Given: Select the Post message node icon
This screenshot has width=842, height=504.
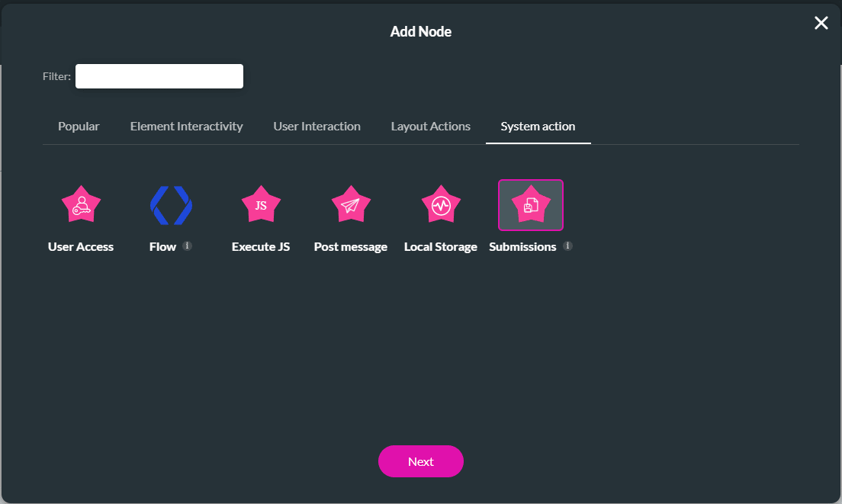Looking at the screenshot, I should pyautogui.click(x=350, y=204).
